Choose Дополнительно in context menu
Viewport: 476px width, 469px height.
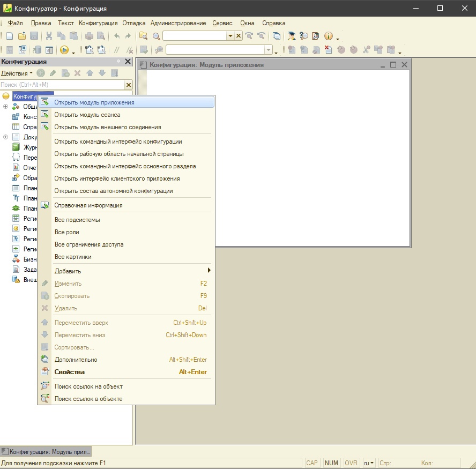click(126, 360)
